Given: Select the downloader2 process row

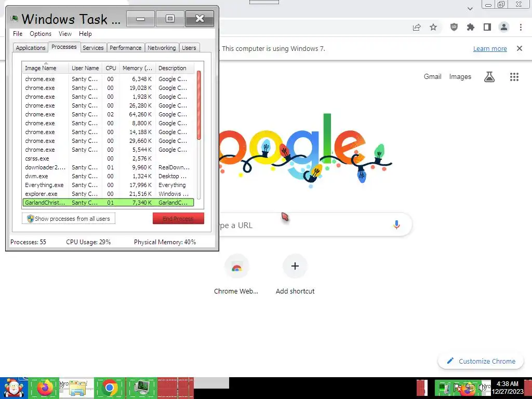Looking at the screenshot, I should (x=108, y=167).
